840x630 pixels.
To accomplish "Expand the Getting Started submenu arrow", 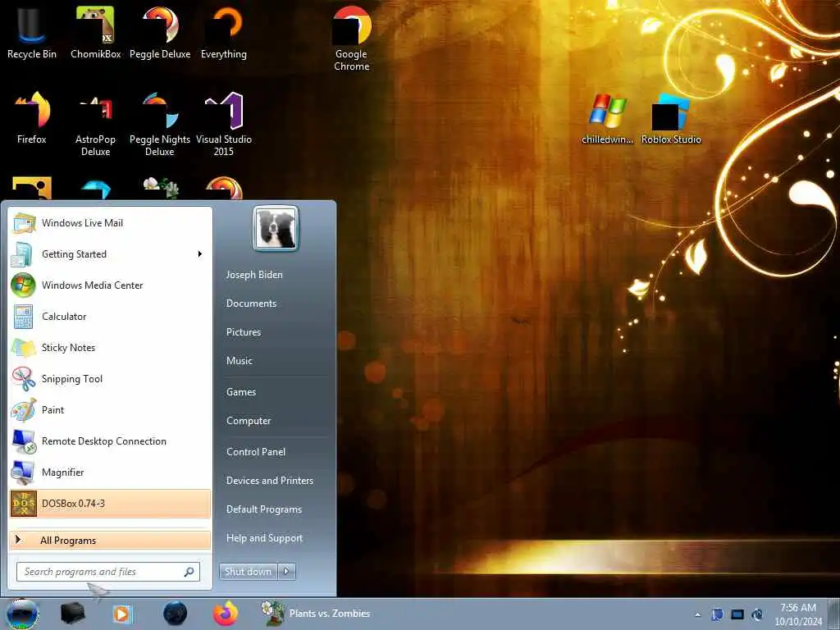I will [200, 254].
